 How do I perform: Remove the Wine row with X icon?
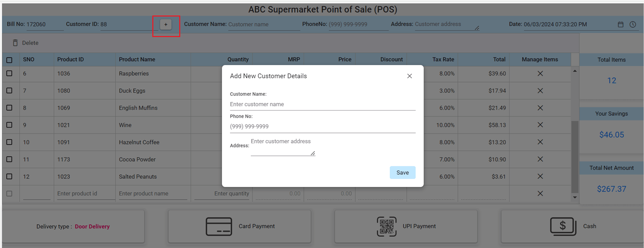point(540,125)
